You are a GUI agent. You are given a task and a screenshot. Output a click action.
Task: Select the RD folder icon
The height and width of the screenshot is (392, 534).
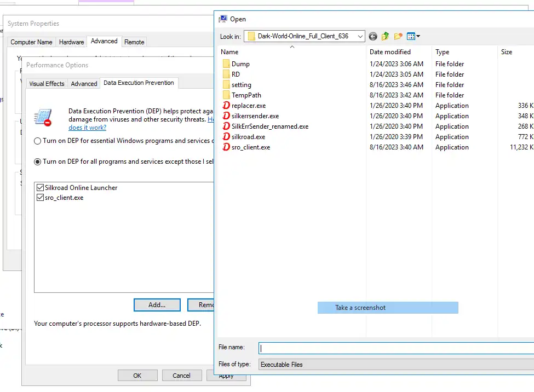[226, 74]
